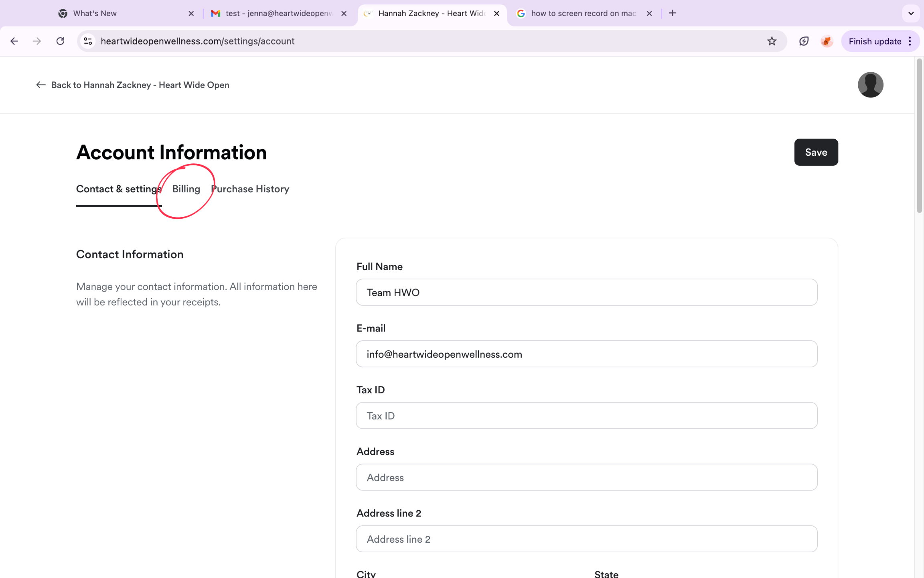Click the Save button

[816, 152]
